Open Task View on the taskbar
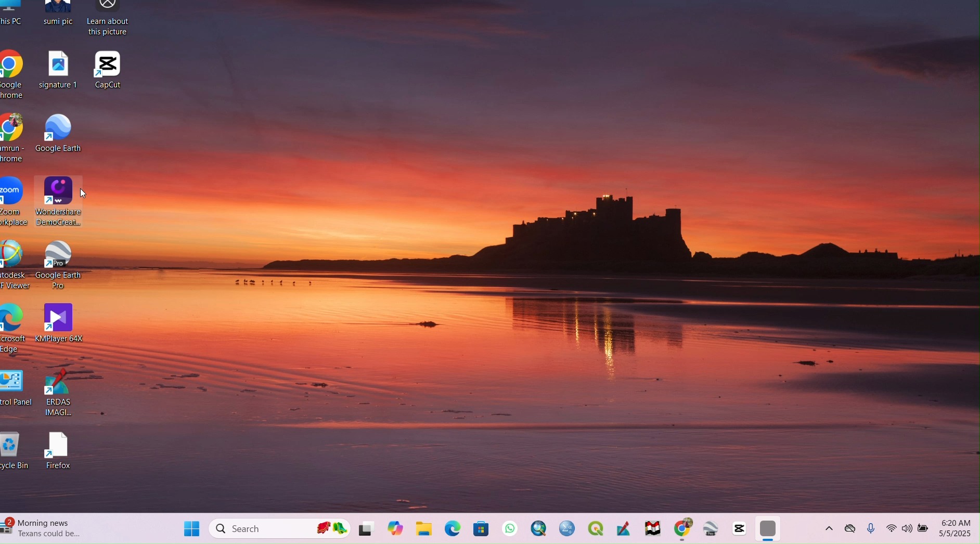Screen dimensions: 980x544 tap(367, 529)
